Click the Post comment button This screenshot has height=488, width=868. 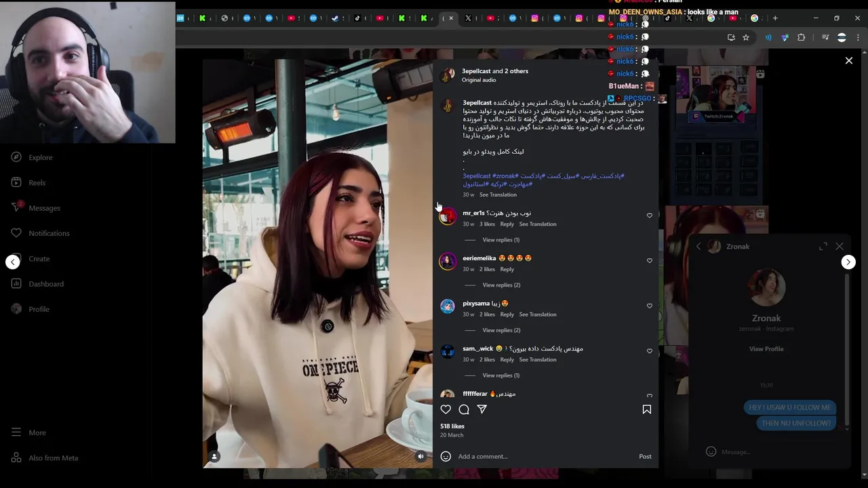point(645,456)
